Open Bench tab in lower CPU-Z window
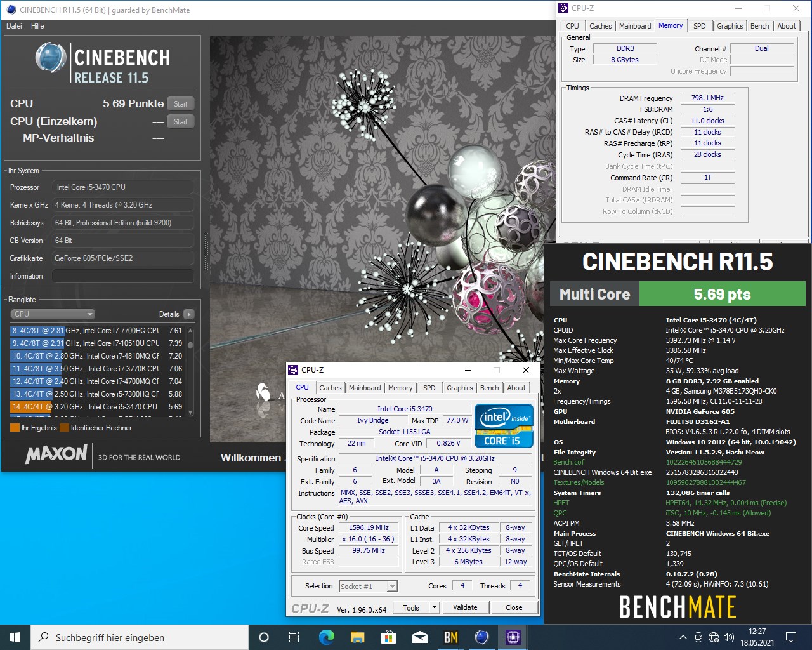This screenshot has height=650, width=812. coord(489,388)
